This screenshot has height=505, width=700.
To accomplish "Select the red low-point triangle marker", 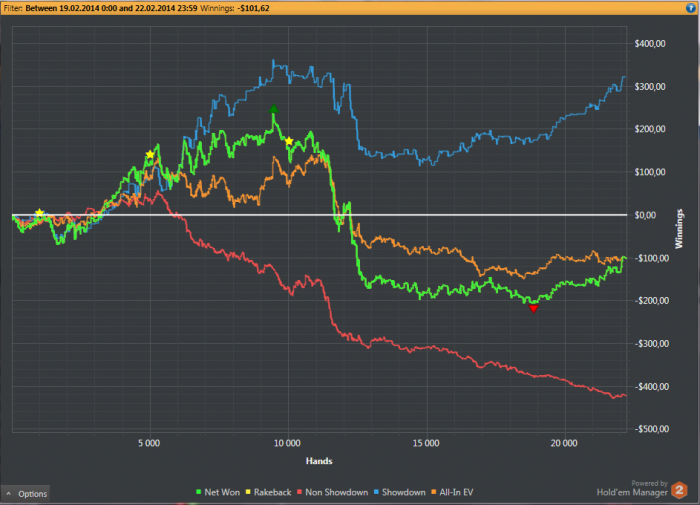I will click(x=533, y=309).
